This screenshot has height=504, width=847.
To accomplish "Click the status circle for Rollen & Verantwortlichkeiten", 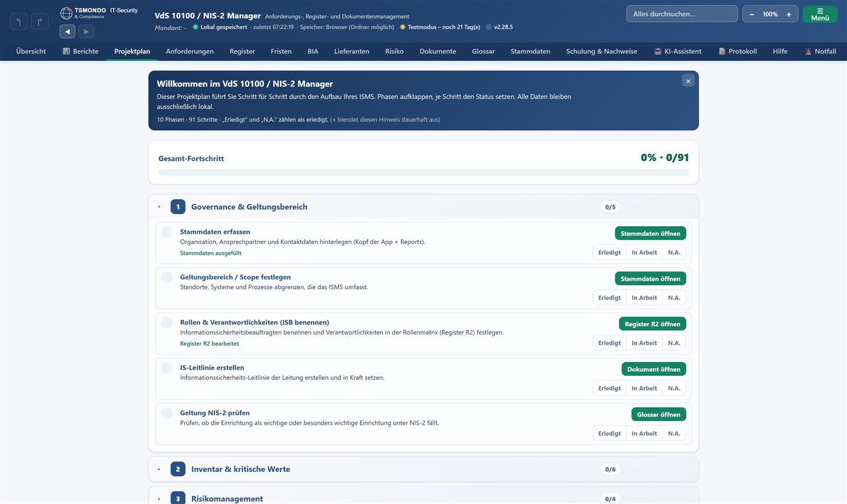I will pyautogui.click(x=167, y=322).
